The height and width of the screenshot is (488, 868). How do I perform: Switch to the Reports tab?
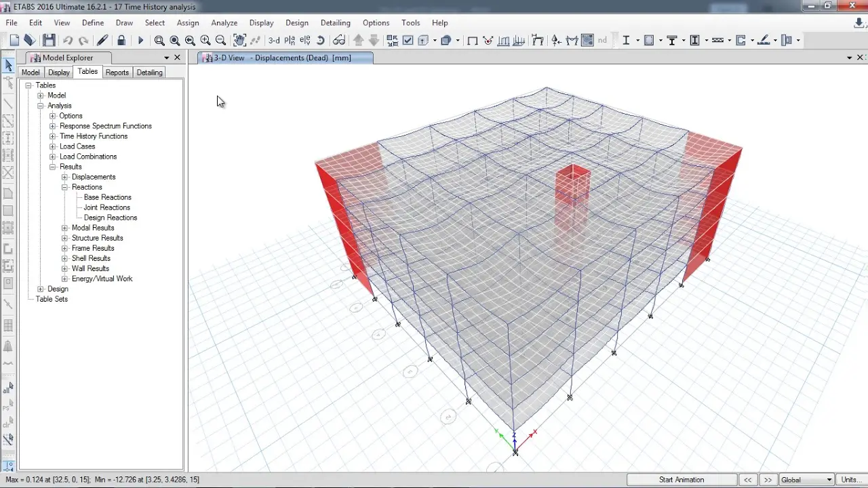click(x=117, y=73)
